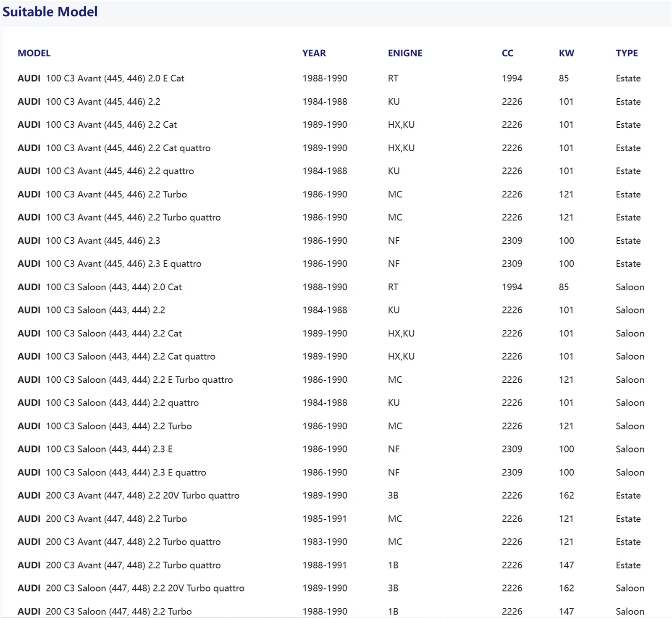This screenshot has width=672, height=618.
Task: Click engine code 3B for 200 C3 Avant
Action: click(393, 495)
